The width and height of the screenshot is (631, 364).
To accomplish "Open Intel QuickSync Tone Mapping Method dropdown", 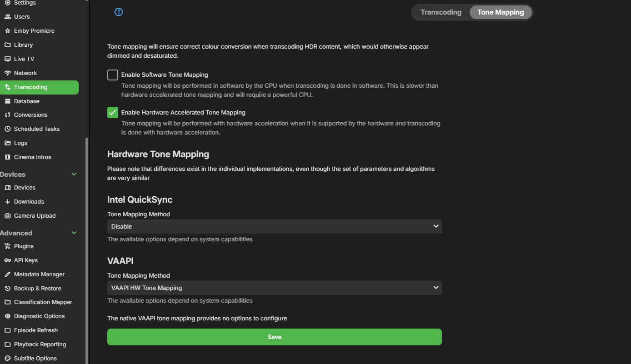I will pos(274,226).
